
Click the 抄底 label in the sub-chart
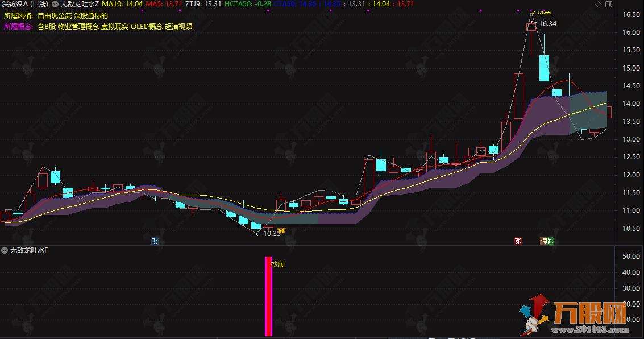point(277,264)
